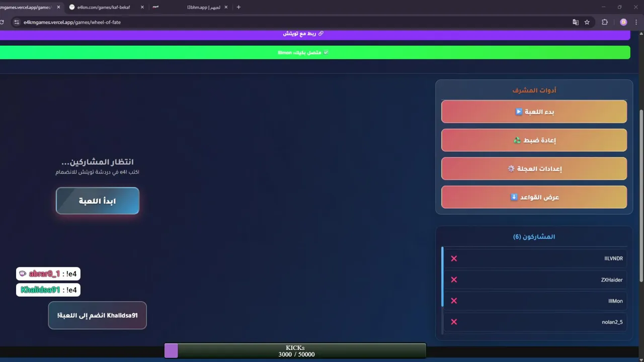Select the mgames.vercel.app games tab
Viewport: 644px width, 362px height.
coord(31,7)
